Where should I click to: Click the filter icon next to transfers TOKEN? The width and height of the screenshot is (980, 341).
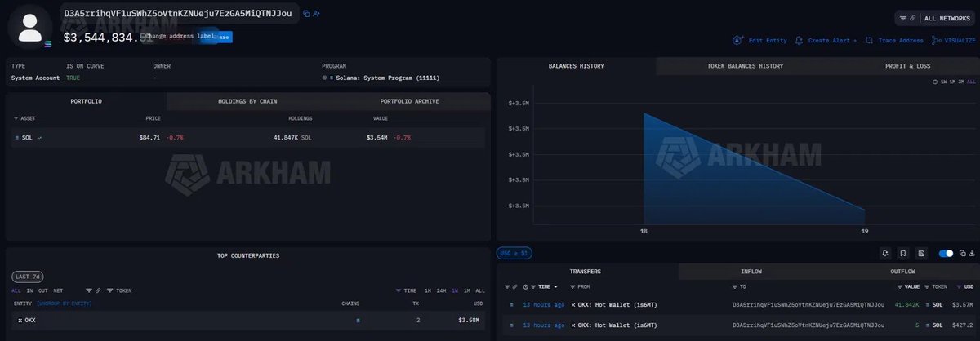927,287
